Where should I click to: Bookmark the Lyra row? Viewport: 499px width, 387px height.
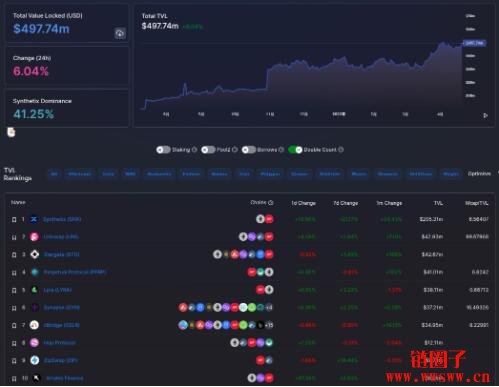pyautogui.click(x=14, y=290)
